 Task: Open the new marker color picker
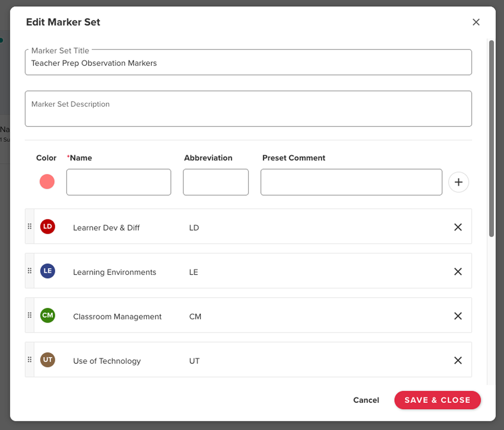click(47, 182)
